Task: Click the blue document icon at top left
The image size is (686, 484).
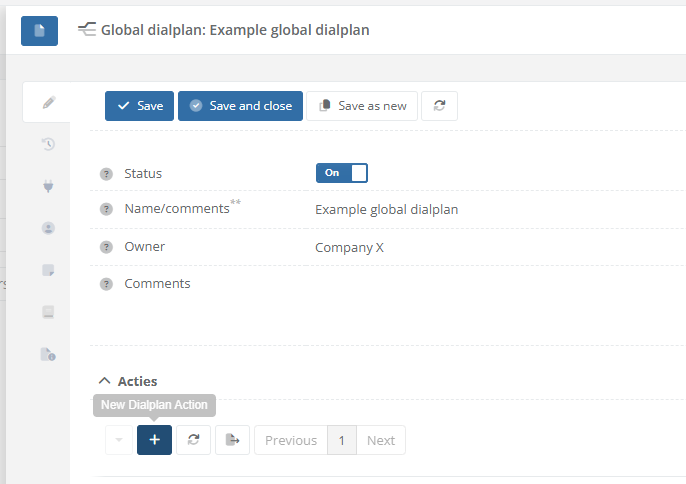Action: (39, 30)
